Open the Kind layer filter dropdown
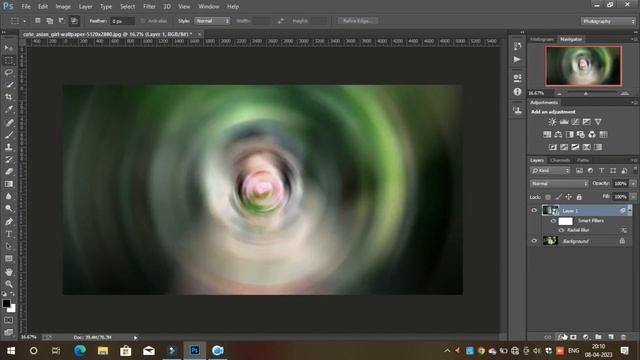Viewport: 640px width, 360px height. [x=550, y=171]
